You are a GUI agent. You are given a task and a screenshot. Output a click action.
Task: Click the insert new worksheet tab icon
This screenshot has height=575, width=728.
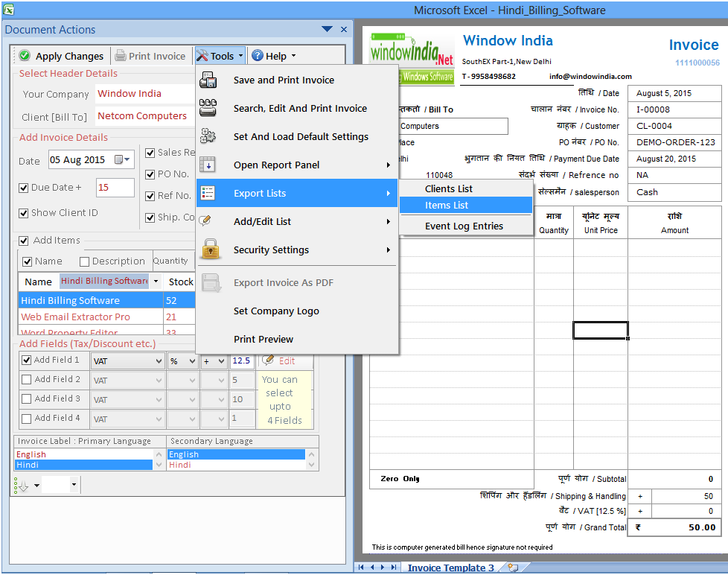click(513, 567)
